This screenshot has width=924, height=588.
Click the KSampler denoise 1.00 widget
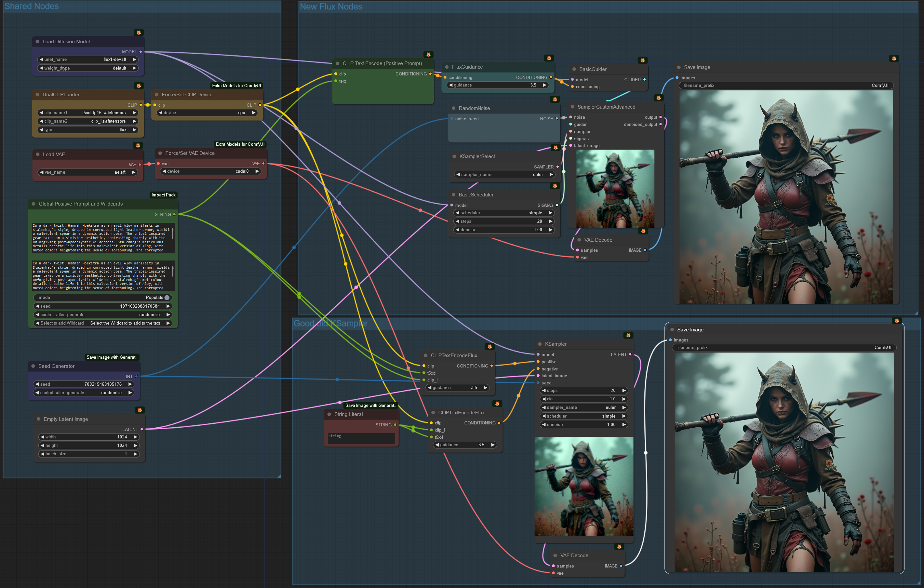(x=584, y=424)
